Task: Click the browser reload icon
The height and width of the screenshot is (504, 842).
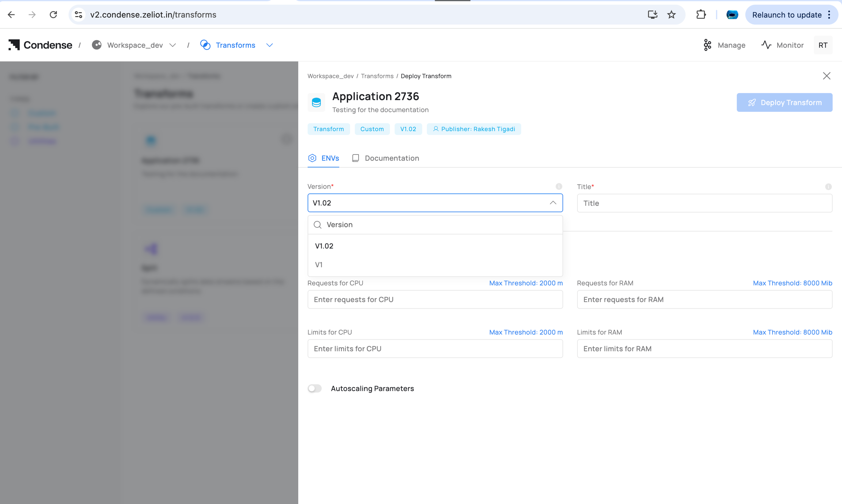Action: [53, 15]
